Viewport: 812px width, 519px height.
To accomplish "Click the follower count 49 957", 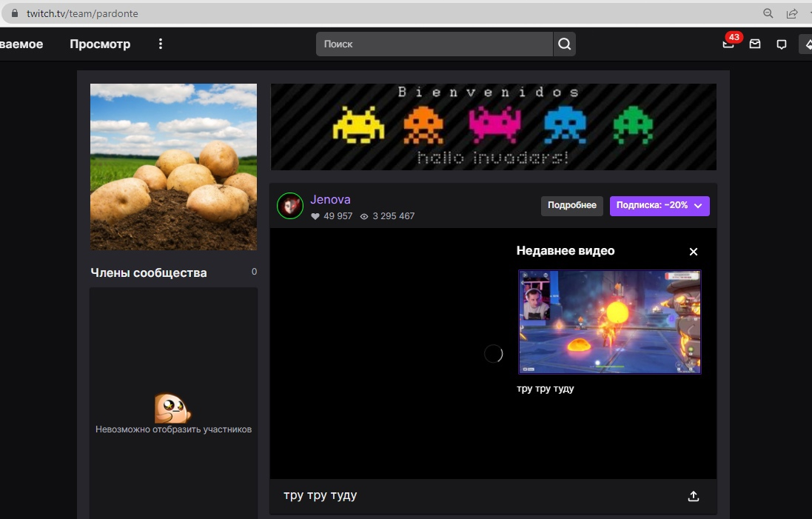I will pyautogui.click(x=332, y=216).
